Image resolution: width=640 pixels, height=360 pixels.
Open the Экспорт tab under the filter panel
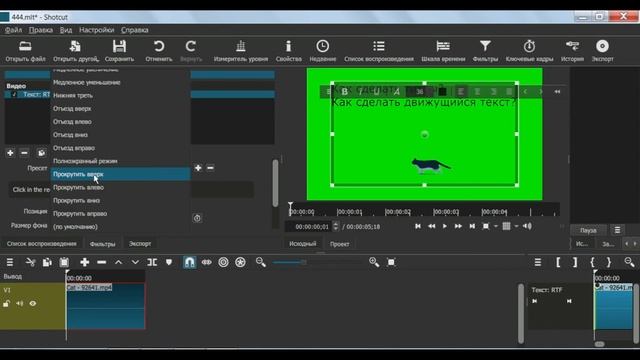pyautogui.click(x=140, y=244)
